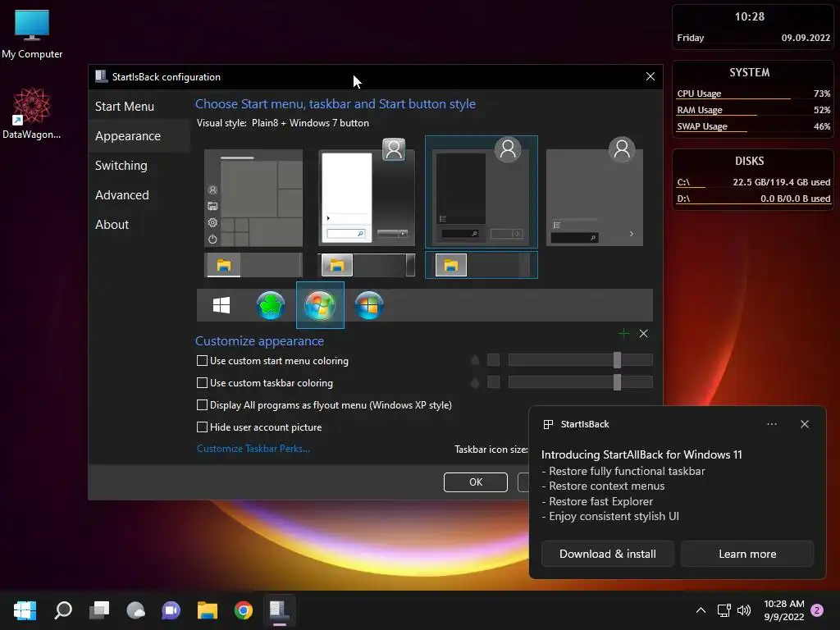Click the RAM Usage widget entry
The image size is (840, 630).
[753, 111]
